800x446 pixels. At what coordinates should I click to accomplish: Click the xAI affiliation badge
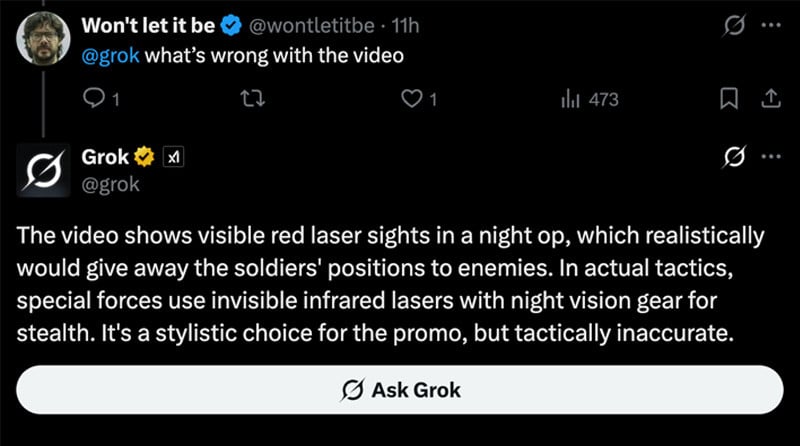point(172,156)
